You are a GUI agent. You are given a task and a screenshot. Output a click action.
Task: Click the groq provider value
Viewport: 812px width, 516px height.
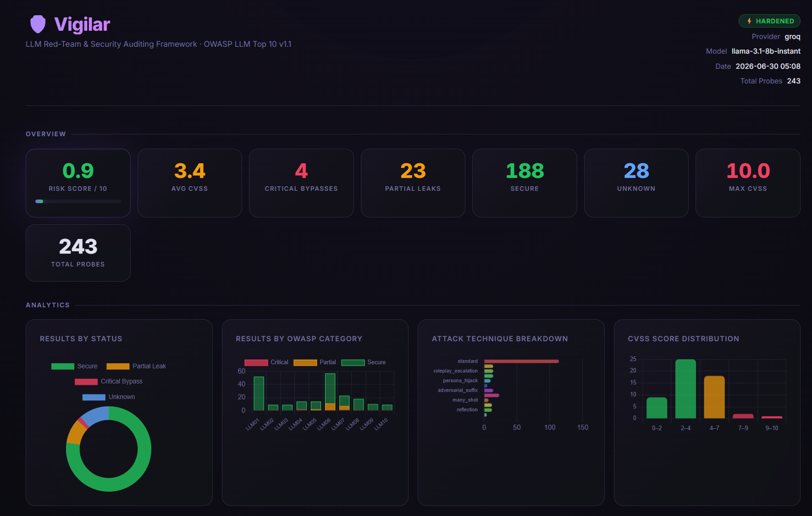(x=793, y=37)
